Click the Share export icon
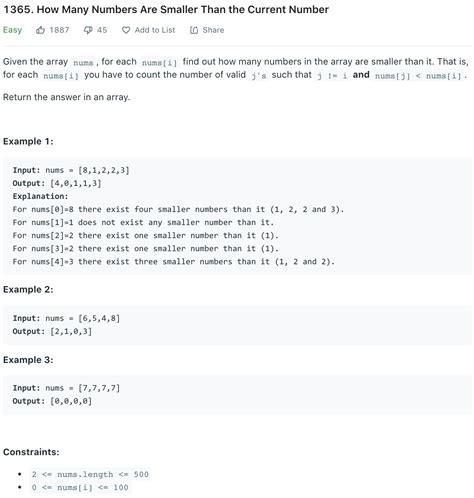 click(194, 30)
